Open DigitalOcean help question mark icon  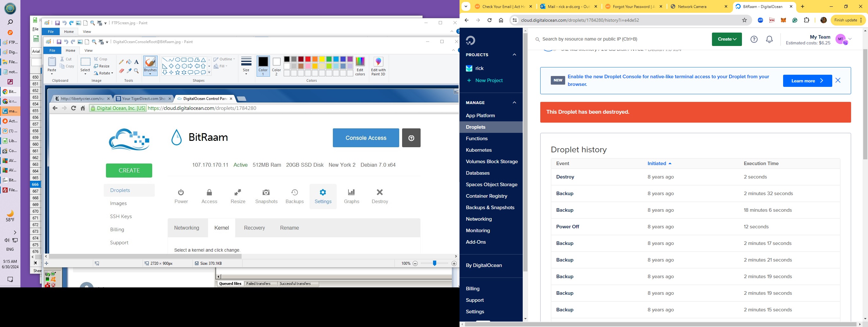point(754,40)
